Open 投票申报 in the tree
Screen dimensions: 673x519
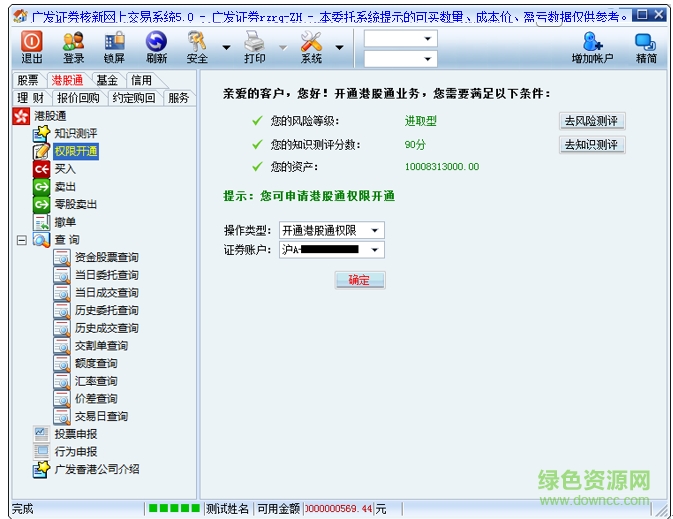tap(76, 434)
